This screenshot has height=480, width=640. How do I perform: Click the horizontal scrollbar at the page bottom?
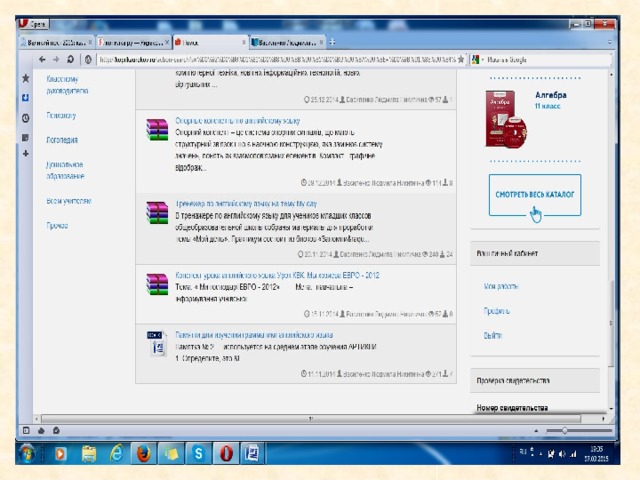(311, 418)
